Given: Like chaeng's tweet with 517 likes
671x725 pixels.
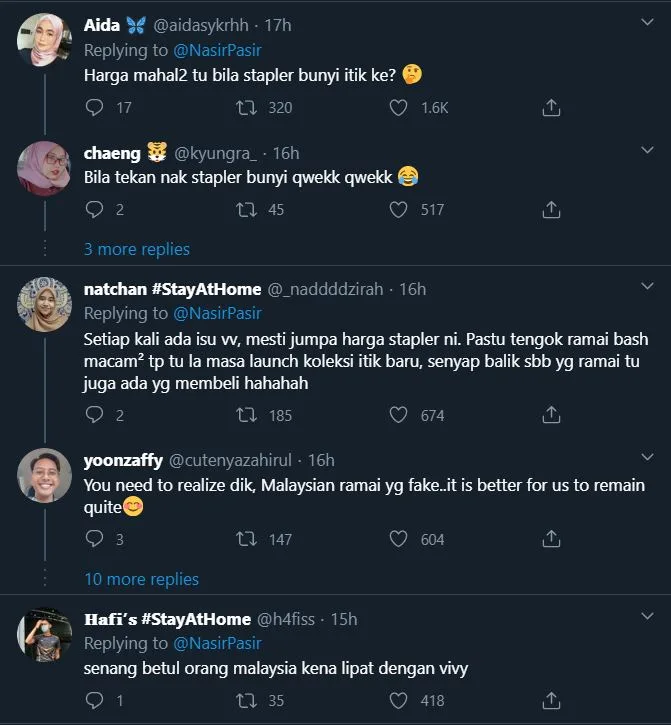Looking at the screenshot, I should (399, 209).
